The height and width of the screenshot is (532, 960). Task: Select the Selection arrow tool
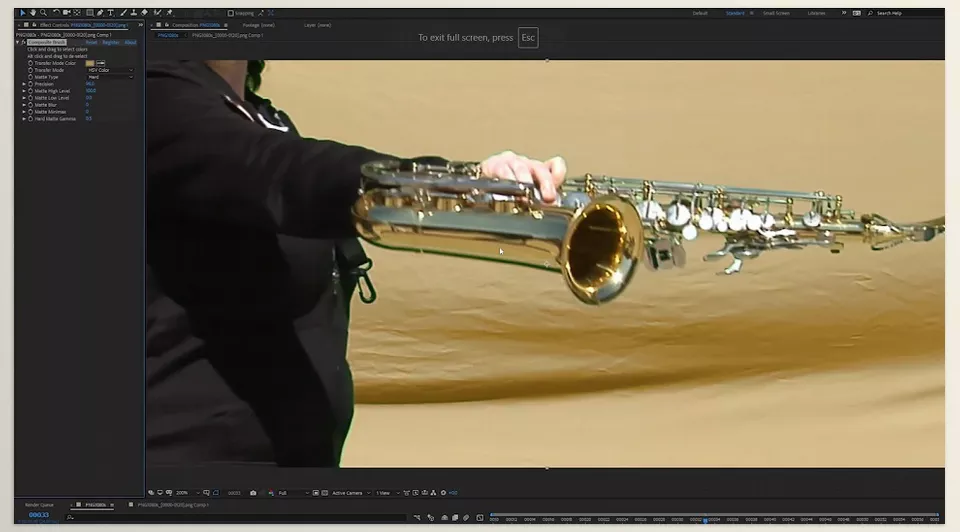[23, 13]
